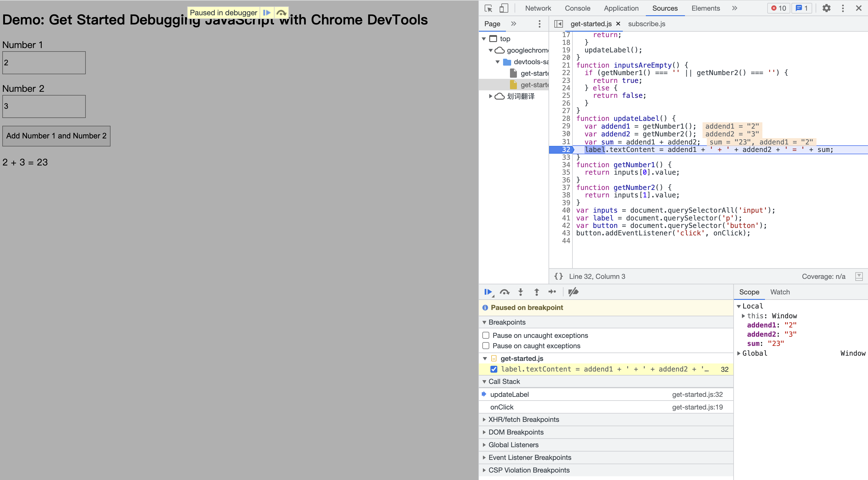This screenshot has height=480, width=868.
Task: Resume from the Paused in debugger overlay
Action: pyautogui.click(x=267, y=12)
